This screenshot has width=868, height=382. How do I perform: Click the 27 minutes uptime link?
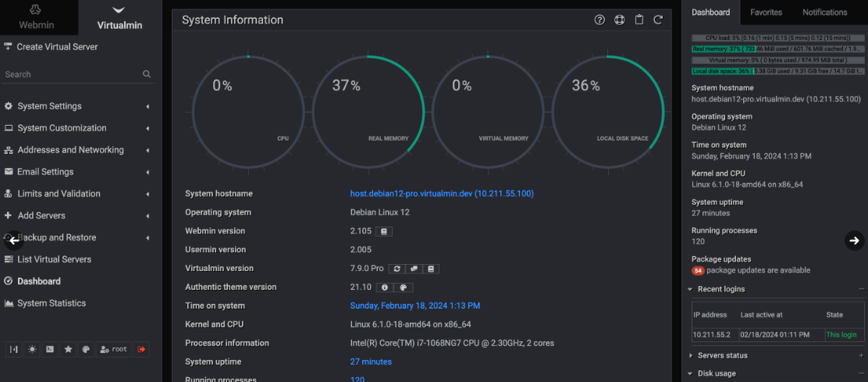(x=371, y=362)
